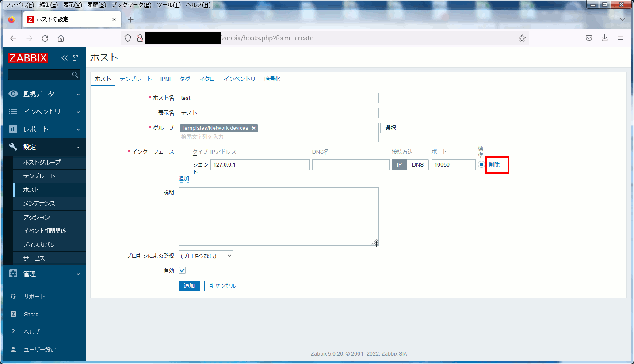Open プロキシによる監視 dropdown
This screenshot has height=364, width=634.
coord(206,256)
